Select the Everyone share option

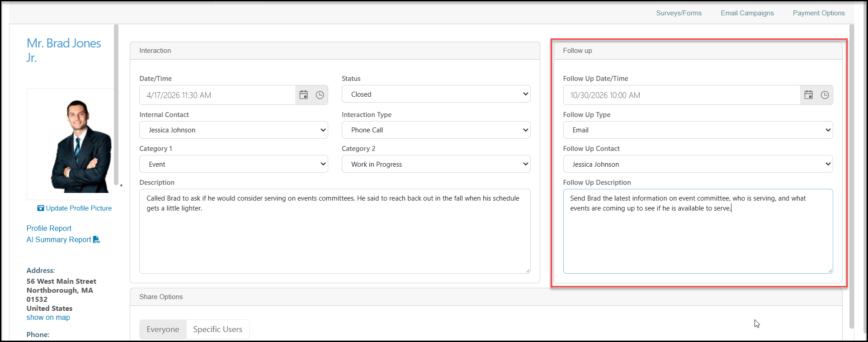point(163,329)
